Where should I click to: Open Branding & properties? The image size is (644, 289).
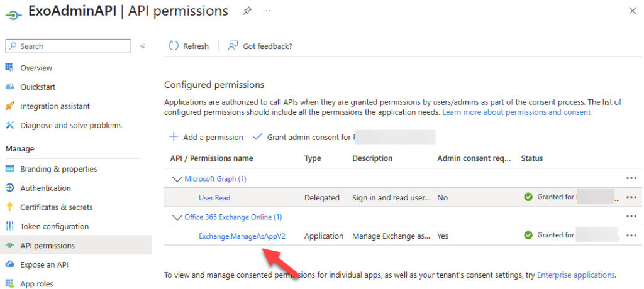(58, 169)
